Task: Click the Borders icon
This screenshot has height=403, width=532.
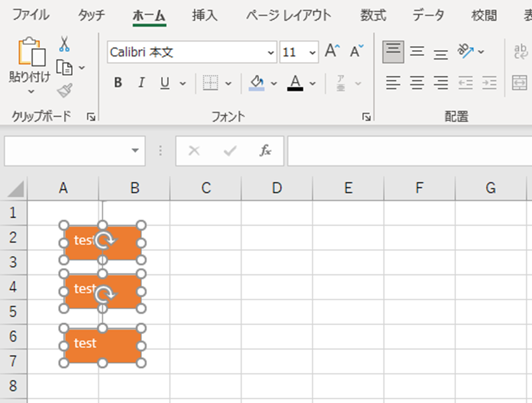Action: click(211, 83)
